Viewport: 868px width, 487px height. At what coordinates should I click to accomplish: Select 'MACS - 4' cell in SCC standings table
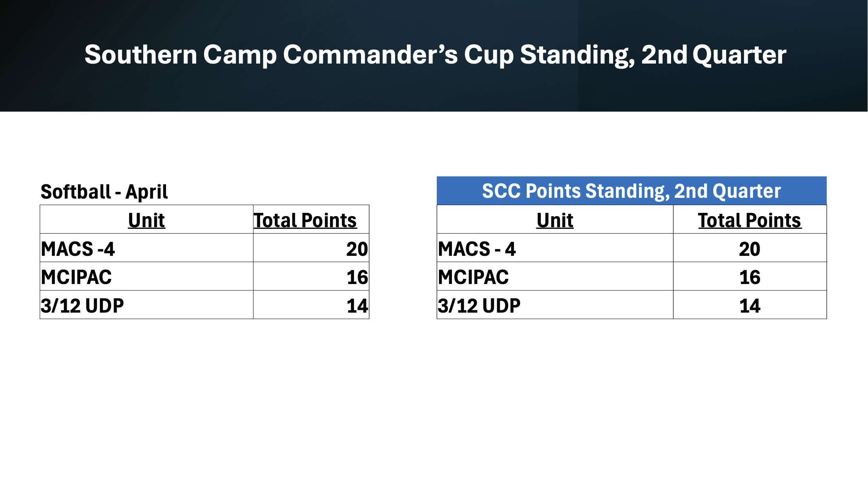(555, 248)
